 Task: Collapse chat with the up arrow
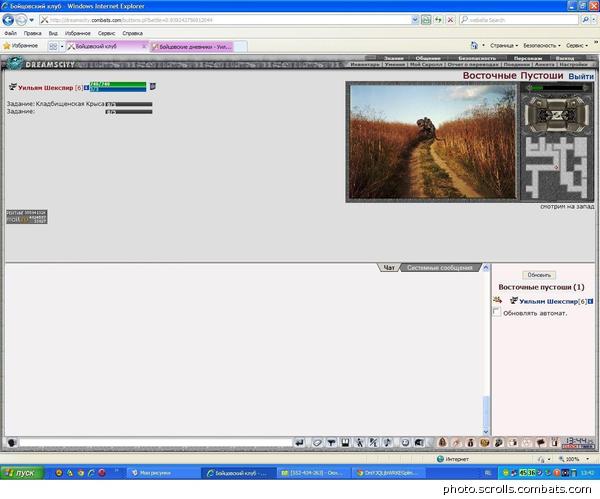tap(486, 267)
